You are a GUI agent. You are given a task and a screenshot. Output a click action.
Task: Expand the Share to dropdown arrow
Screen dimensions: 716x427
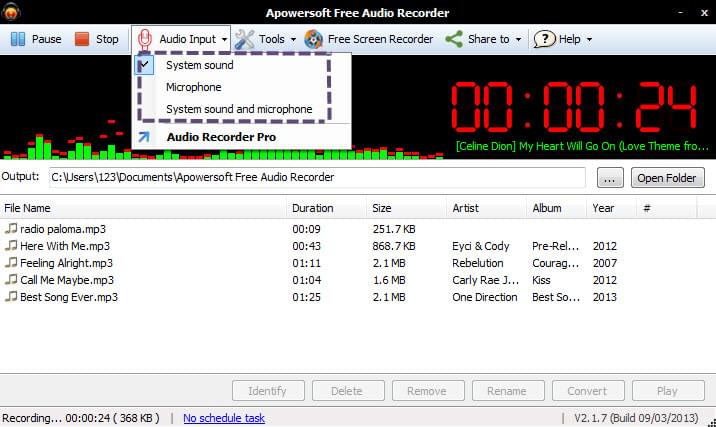(x=518, y=40)
